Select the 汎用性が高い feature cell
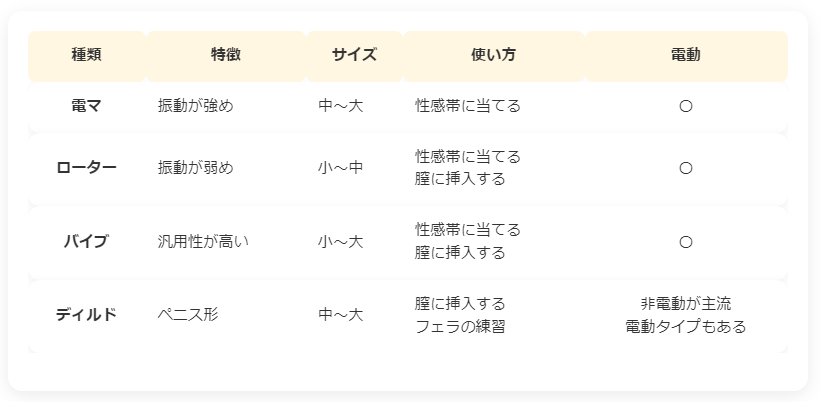 (203, 242)
